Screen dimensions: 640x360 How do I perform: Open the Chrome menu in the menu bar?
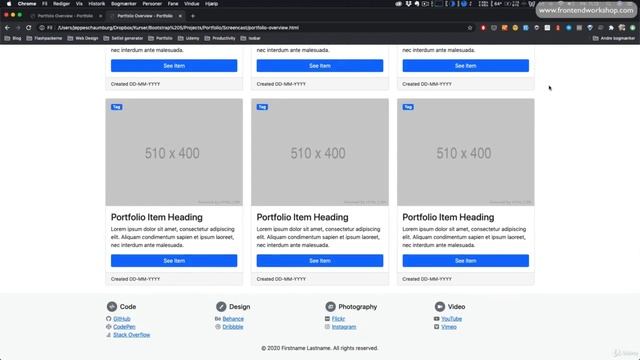point(27,4)
